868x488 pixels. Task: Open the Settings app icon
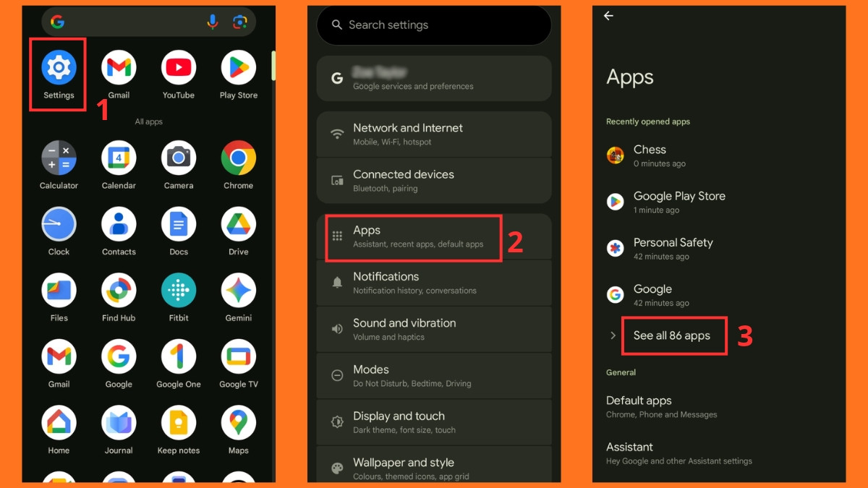click(x=59, y=68)
